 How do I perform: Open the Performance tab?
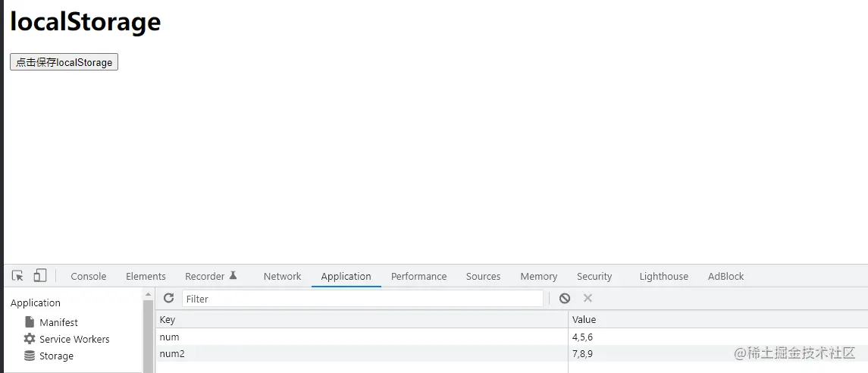[418, 276]
